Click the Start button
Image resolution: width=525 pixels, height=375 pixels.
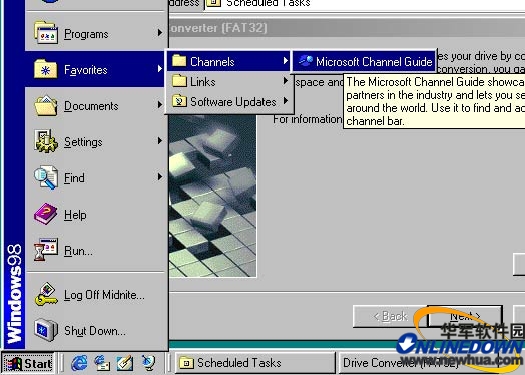pyautogui.click(x=28, y=363)
